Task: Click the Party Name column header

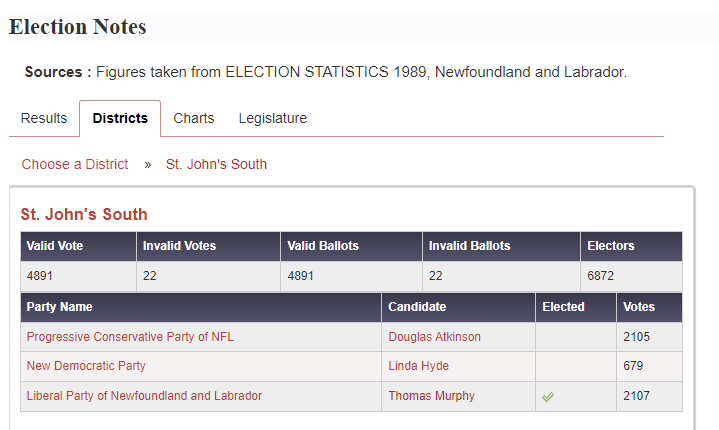Action: (x=201, y=307)
